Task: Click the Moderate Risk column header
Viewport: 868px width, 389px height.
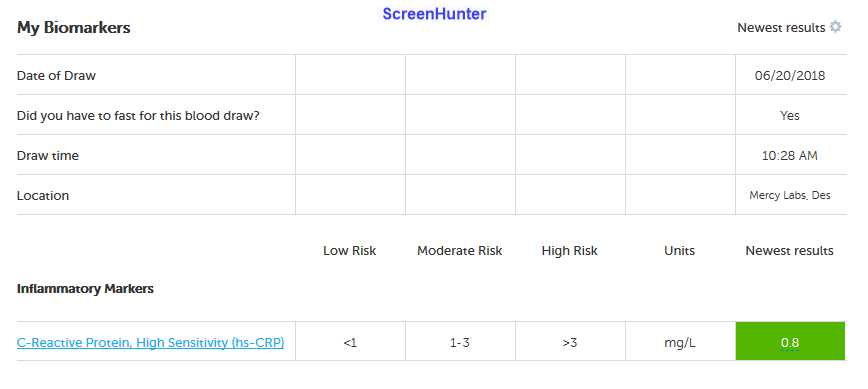Action: (x=459, y=251)
